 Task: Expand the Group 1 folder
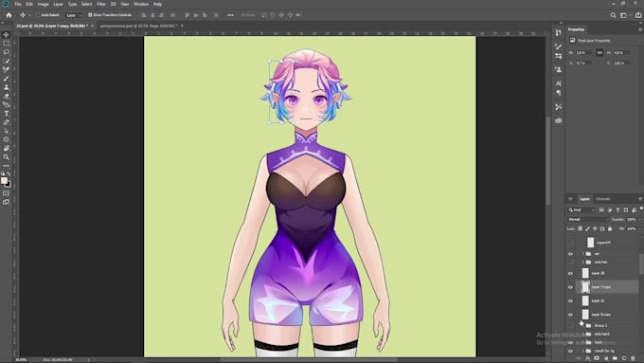click(x=582, y=326)
